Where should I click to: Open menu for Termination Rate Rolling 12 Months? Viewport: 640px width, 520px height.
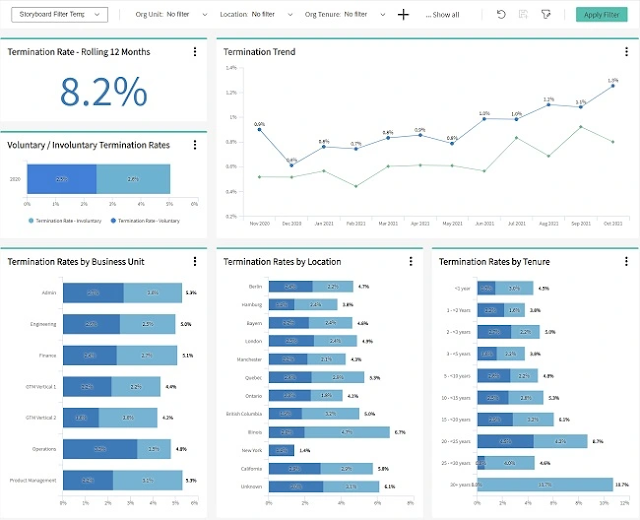tap(195, 51)
